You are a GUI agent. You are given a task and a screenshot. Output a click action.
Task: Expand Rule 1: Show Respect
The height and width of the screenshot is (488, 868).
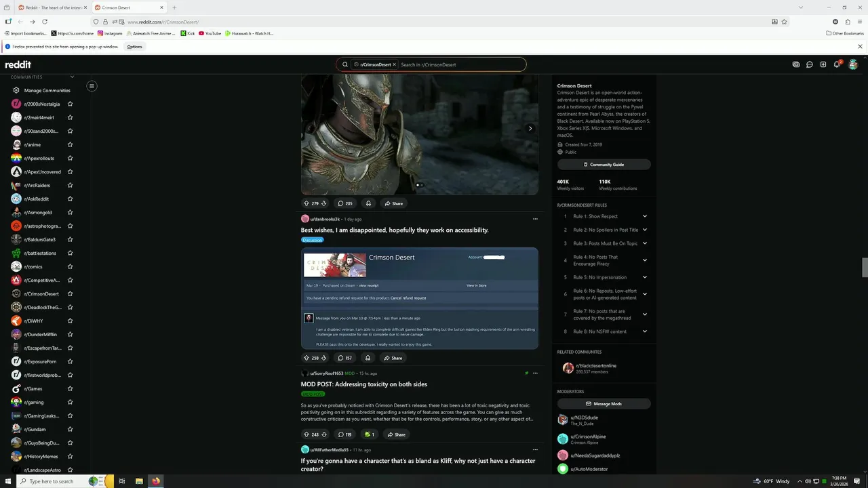645,216
